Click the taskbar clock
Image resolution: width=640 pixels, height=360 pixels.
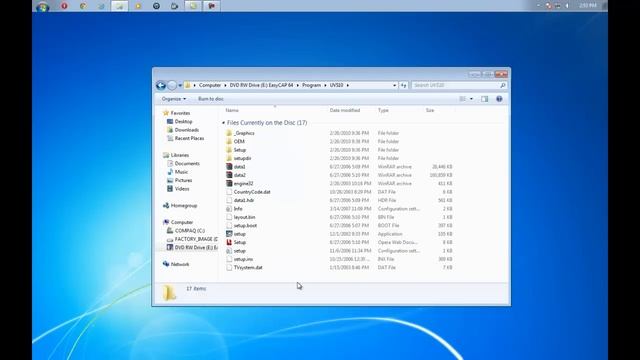tap(587, 5)
